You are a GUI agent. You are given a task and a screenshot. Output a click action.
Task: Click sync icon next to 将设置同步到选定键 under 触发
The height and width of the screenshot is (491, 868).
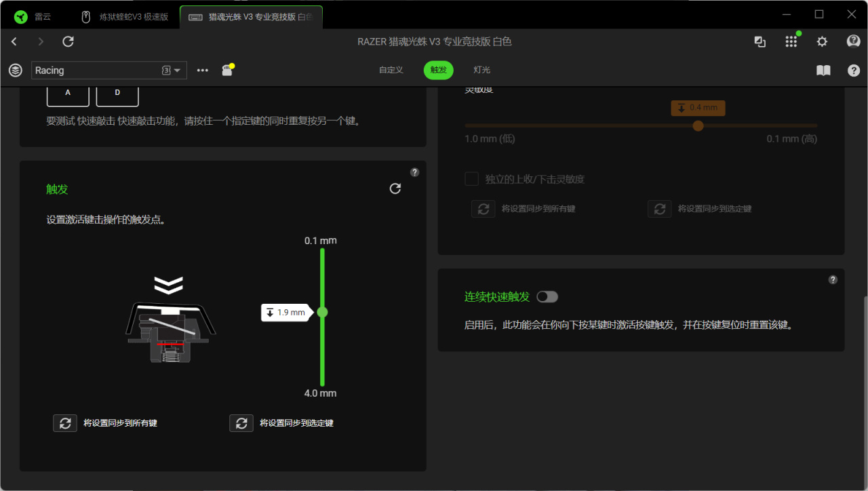[x=241, y=423]
